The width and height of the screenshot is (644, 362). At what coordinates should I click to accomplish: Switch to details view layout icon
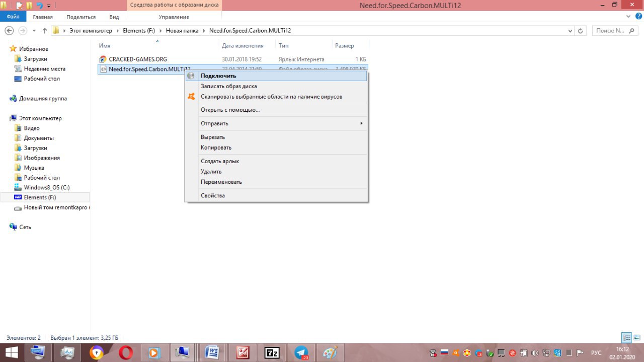click(626, 338)
